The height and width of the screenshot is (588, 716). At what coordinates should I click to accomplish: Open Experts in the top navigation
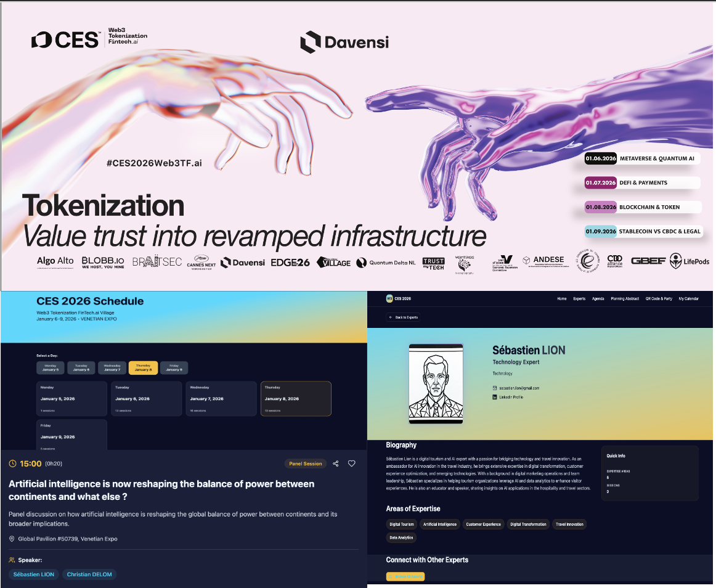click(x=579, y=299)
